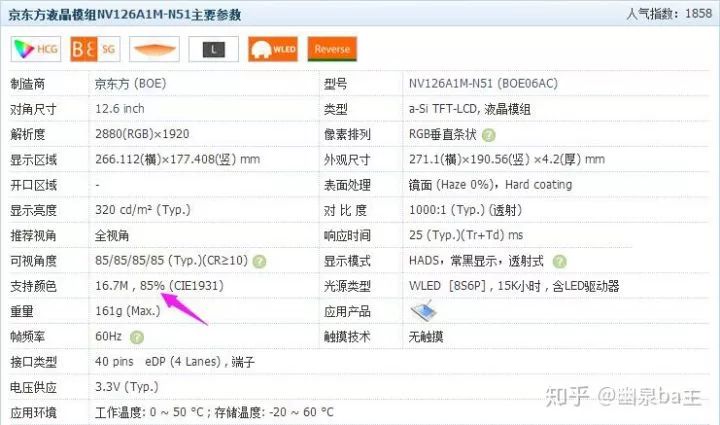This screenshot has height=425, width=720.
Task: Click the orange wide-viewing-angle shape icon
Action: (154, 49)
